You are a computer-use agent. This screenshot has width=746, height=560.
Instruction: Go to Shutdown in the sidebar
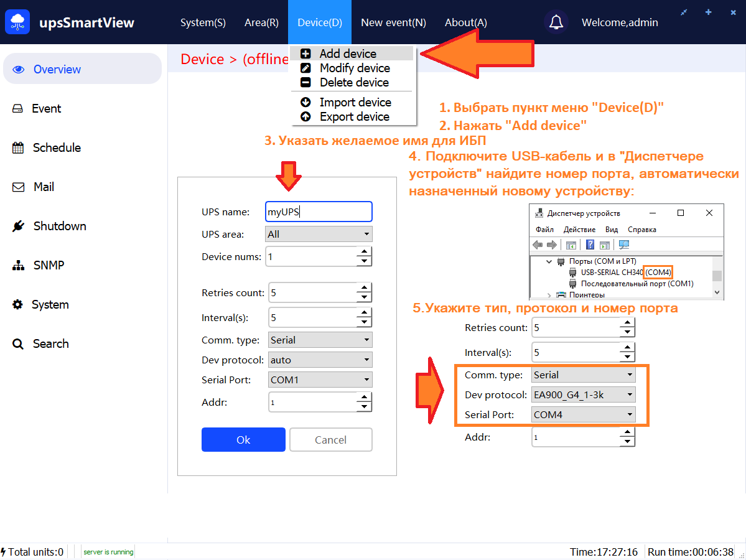(60, 226)
